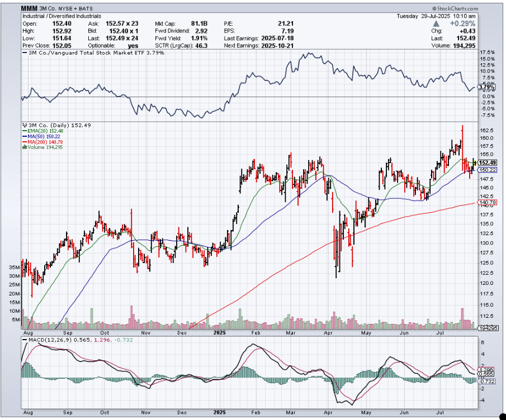Click the Volume 194,295 legend entry

(42, 147)
